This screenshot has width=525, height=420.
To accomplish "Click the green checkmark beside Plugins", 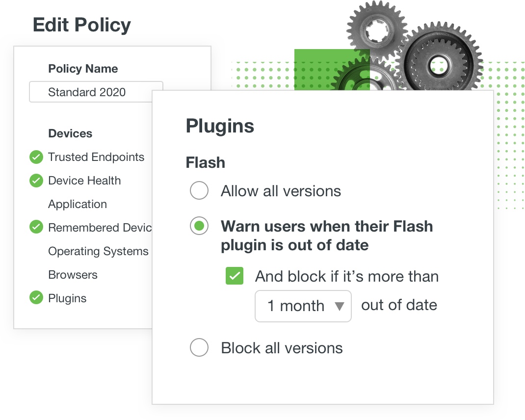I will [x=36, y=298].
